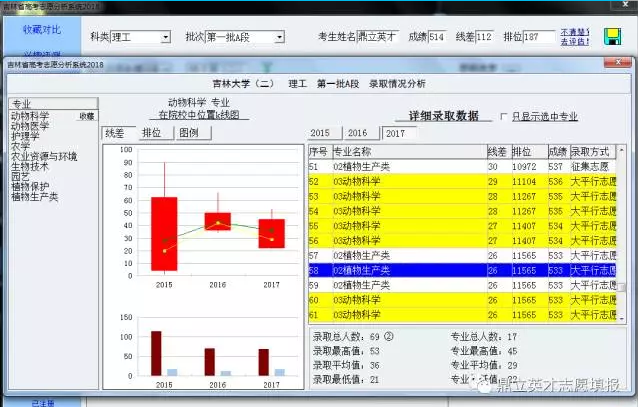The image size is (638, 407).
Task: Open the 图例 tab
Action: [x=194, y=133]
